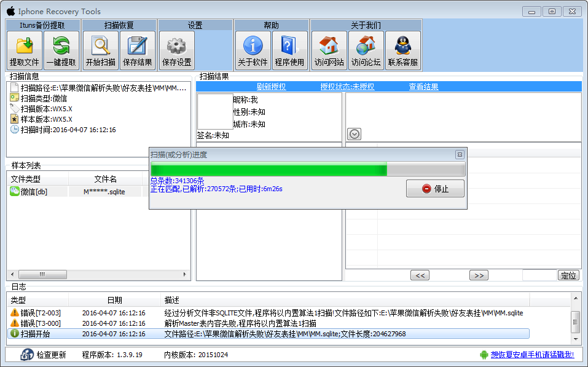Click the 提取文件 extract file toolbar button
Image resolution: width=588 pixels, height=367 pixels.
[x=25, y=50]
